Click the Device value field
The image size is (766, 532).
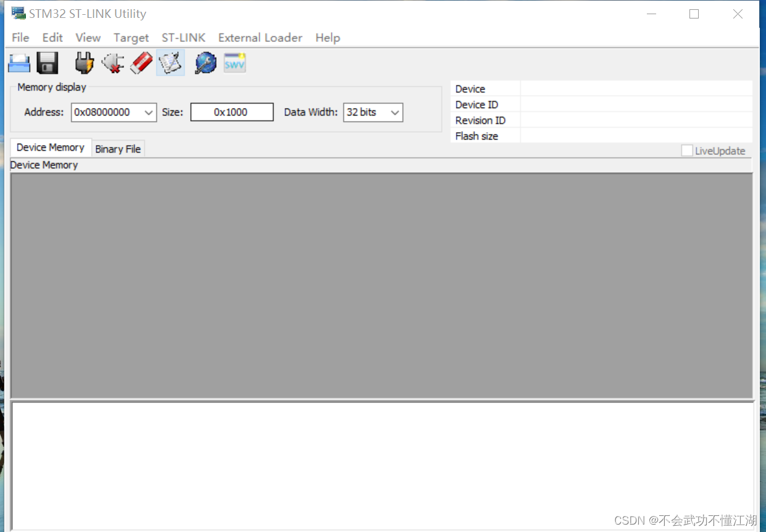[x=636, y=89]
